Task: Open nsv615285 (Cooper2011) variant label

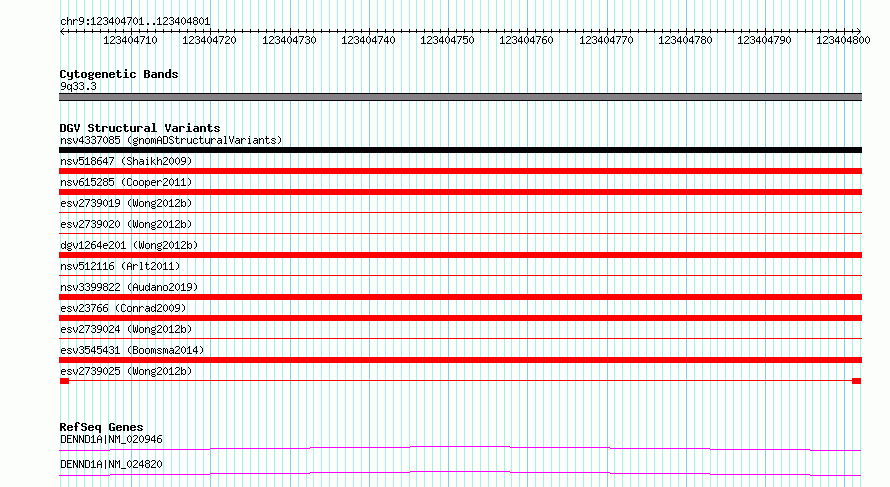Action: coord(126,182)
